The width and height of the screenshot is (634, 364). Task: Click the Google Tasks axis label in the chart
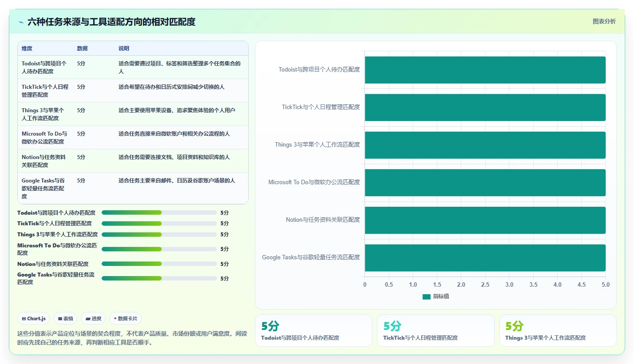click(x=311, y=257)
